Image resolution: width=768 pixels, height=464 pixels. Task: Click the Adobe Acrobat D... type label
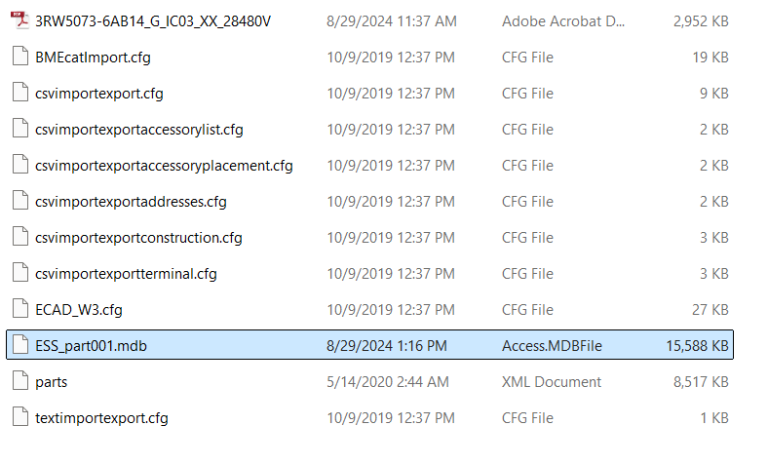point(563,21)
